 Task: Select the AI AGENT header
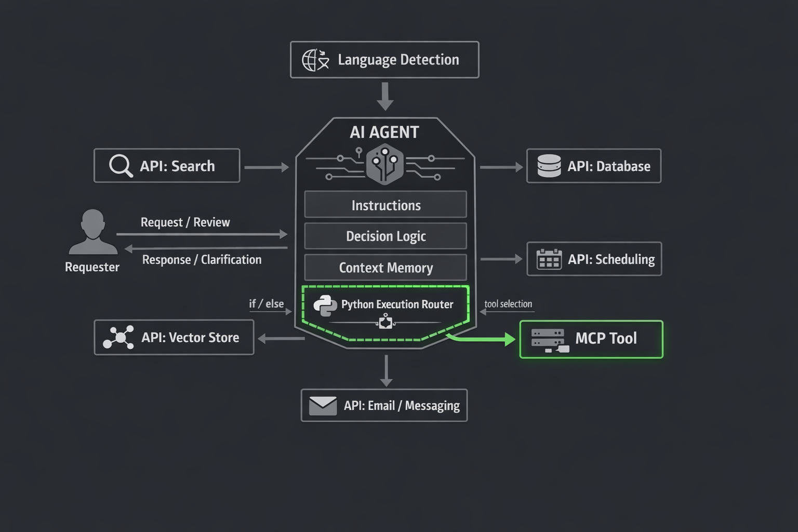[x=385, y=132]
